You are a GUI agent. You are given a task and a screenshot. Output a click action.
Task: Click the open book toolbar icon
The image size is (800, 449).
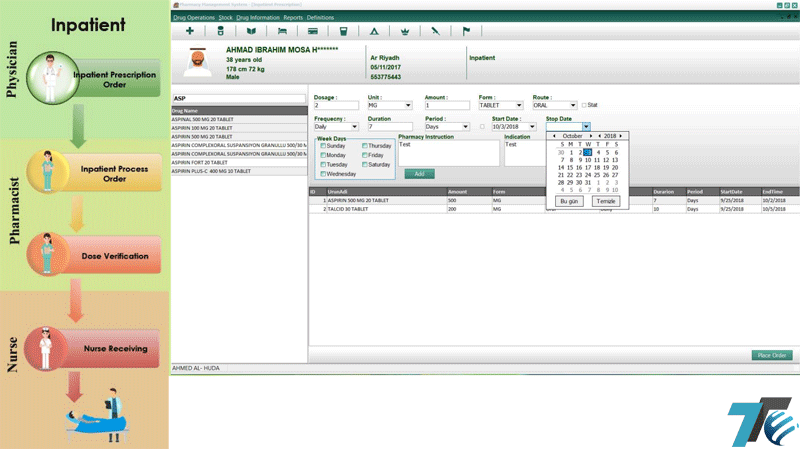[251, 31]
